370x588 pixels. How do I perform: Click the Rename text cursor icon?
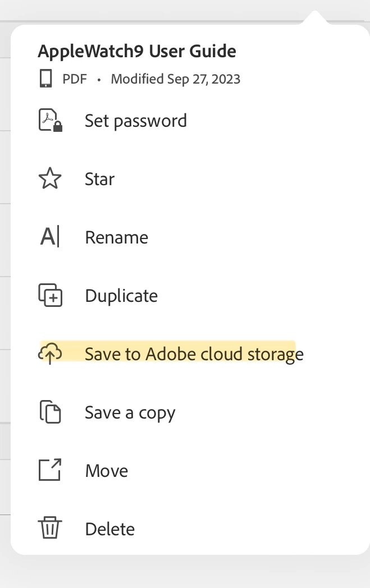(x=50, y=237)
